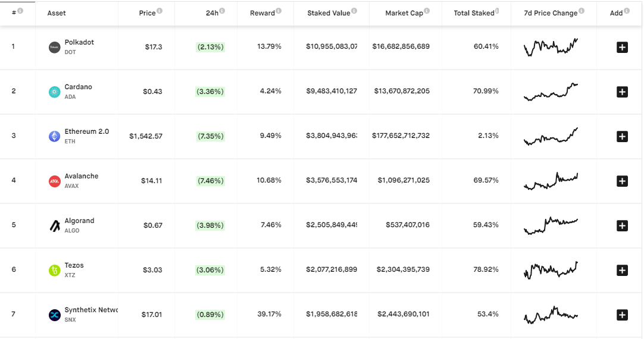Screen dimensions: 644x339
Task: Add Algorand using its plus button
Action: coord(622,226)
